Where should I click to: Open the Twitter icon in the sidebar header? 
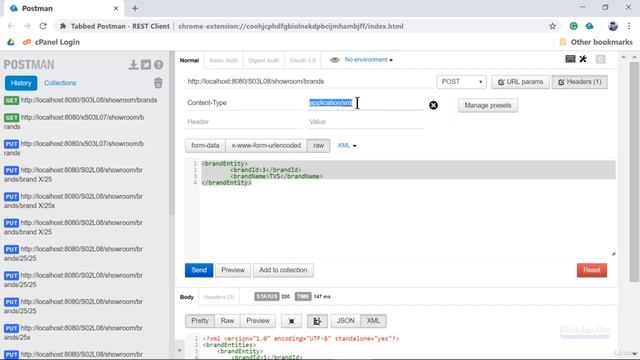pos(146,64)
